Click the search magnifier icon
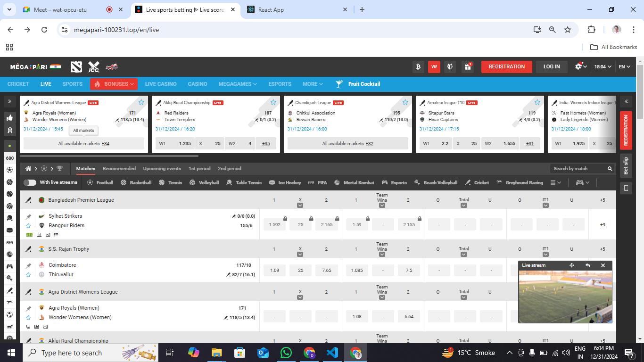The height and width of the screenshot is (362, 644). click(x=610, y=169)
